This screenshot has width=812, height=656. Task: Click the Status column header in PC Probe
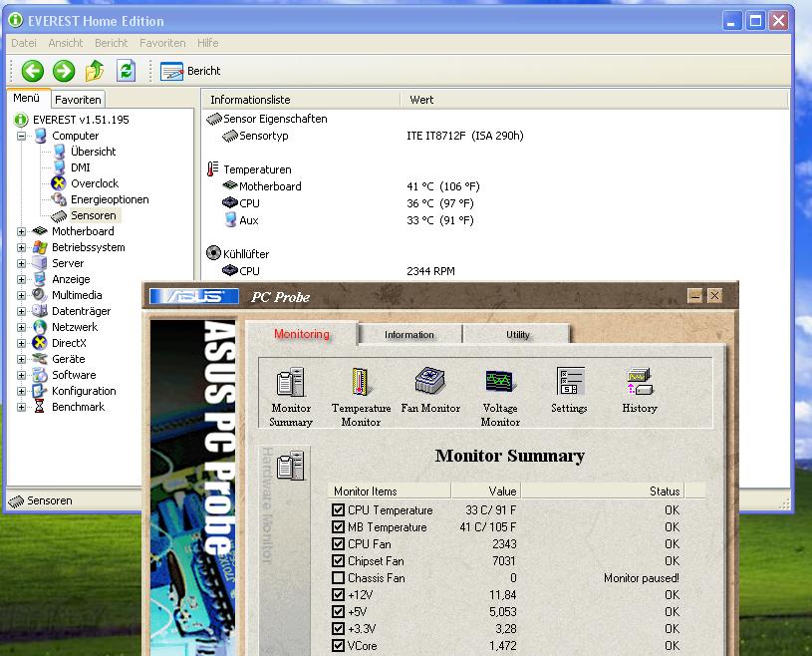tap(602, 492)
